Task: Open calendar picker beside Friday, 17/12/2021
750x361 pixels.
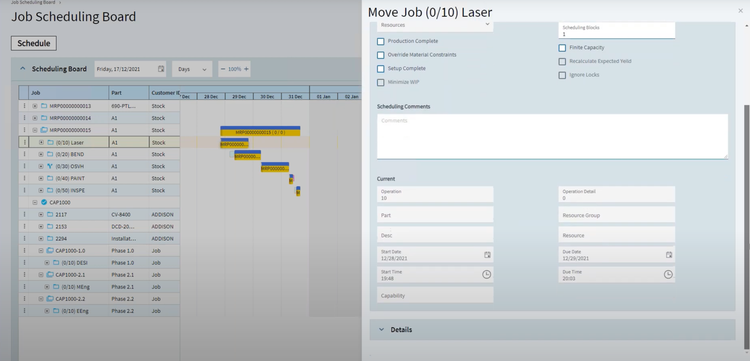Action: (161, 69)
